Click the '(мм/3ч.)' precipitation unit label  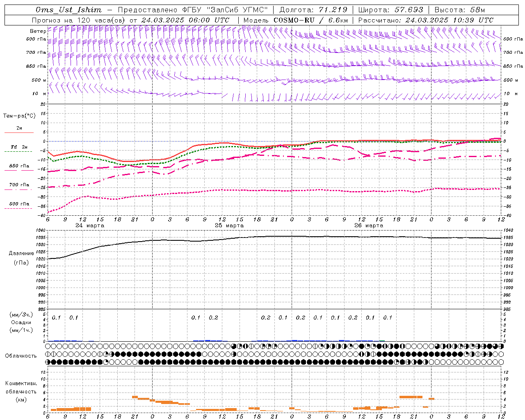coord(21,315)
